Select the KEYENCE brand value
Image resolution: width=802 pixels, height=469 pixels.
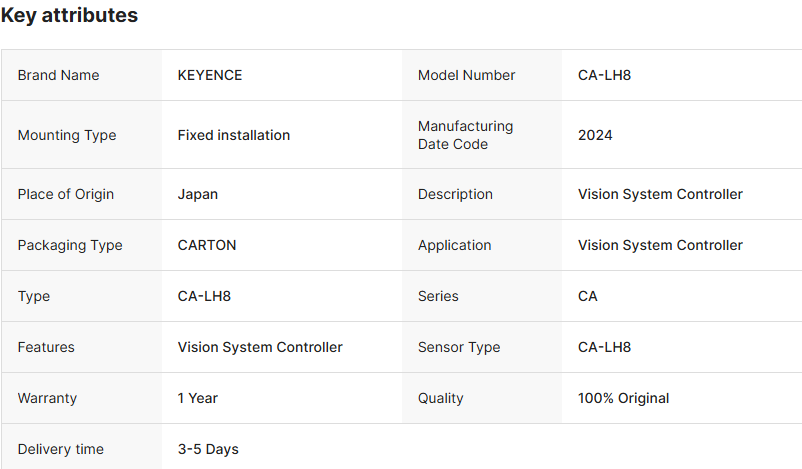210,75
